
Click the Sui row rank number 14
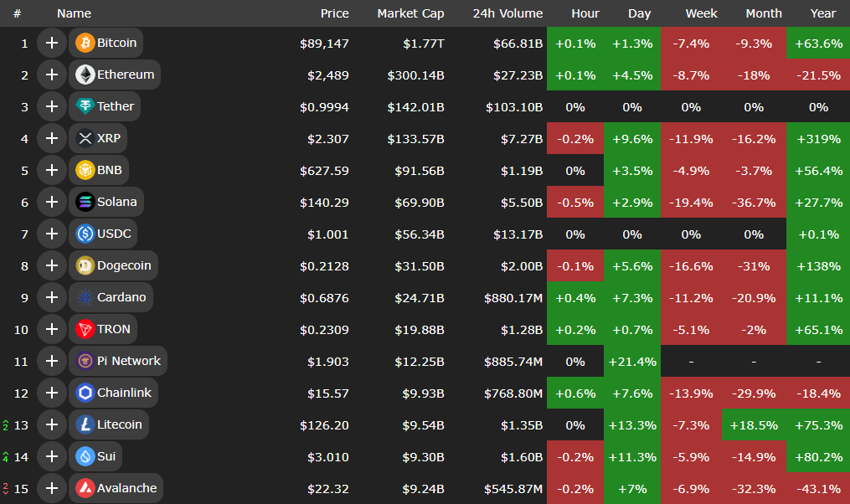[x=21, y=456]
